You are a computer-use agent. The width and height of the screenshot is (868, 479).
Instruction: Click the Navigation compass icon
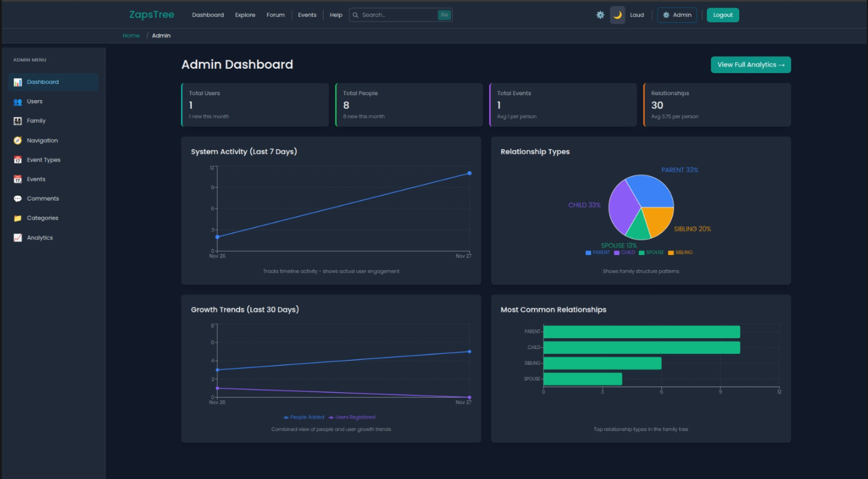pyautogui.click(x=17, y=141)
